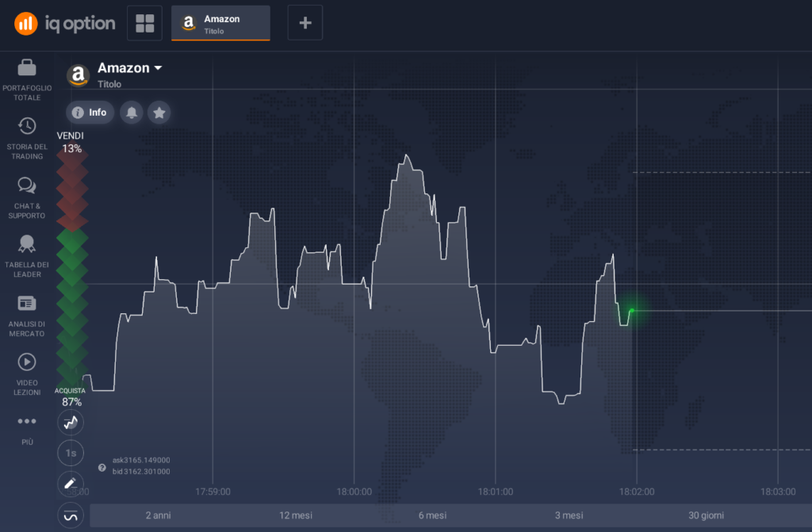
Task: Open the asset Info button
Action: tap(90, 113)
